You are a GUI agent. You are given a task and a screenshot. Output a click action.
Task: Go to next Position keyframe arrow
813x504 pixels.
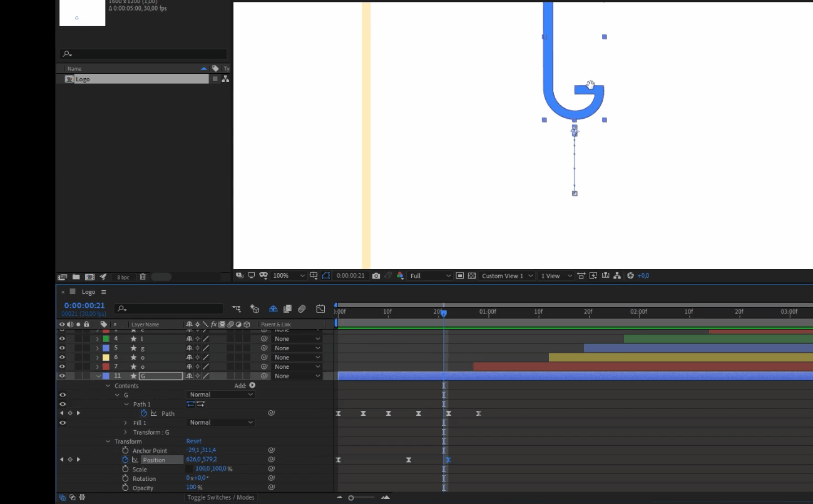click(x=78, y=460)
